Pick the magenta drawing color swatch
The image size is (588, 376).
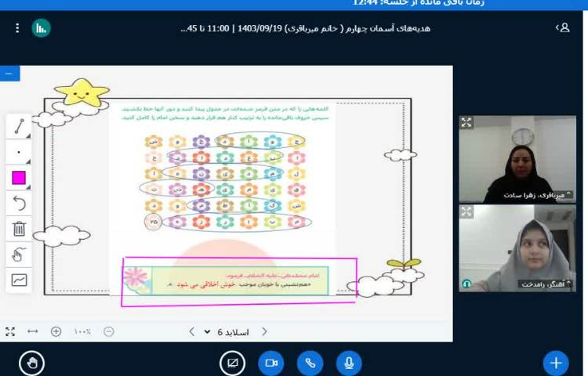tap(19, 178)
